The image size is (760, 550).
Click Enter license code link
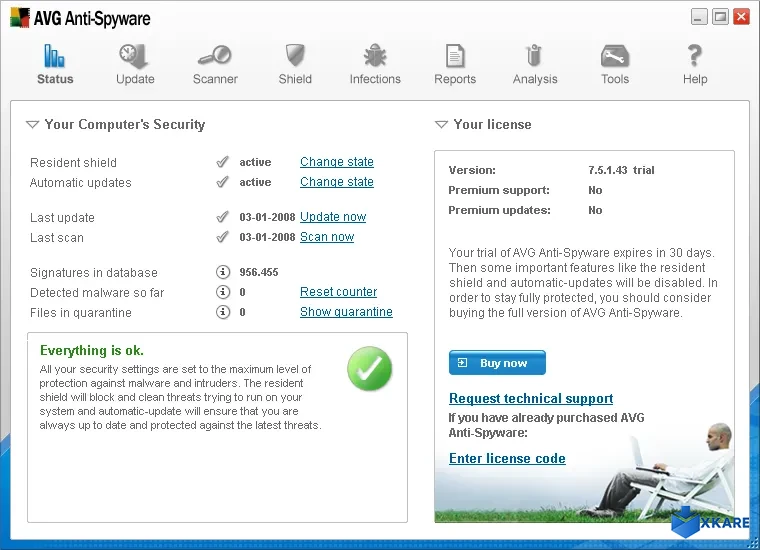(507, 458)
